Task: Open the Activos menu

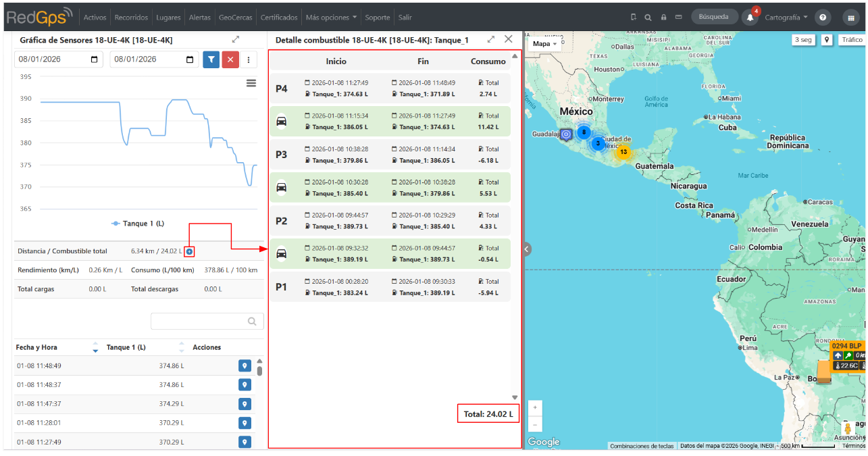Action: point(95,18)
